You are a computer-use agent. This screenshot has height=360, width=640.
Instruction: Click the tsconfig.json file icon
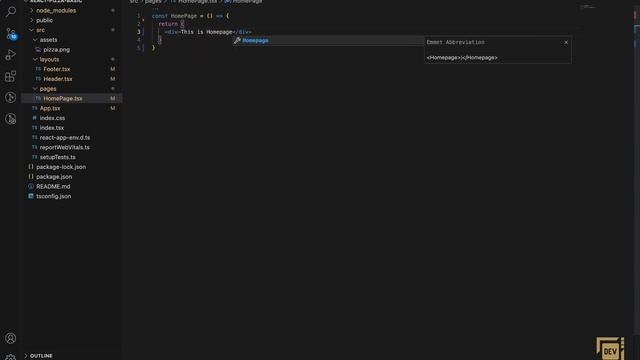point(31,197)
